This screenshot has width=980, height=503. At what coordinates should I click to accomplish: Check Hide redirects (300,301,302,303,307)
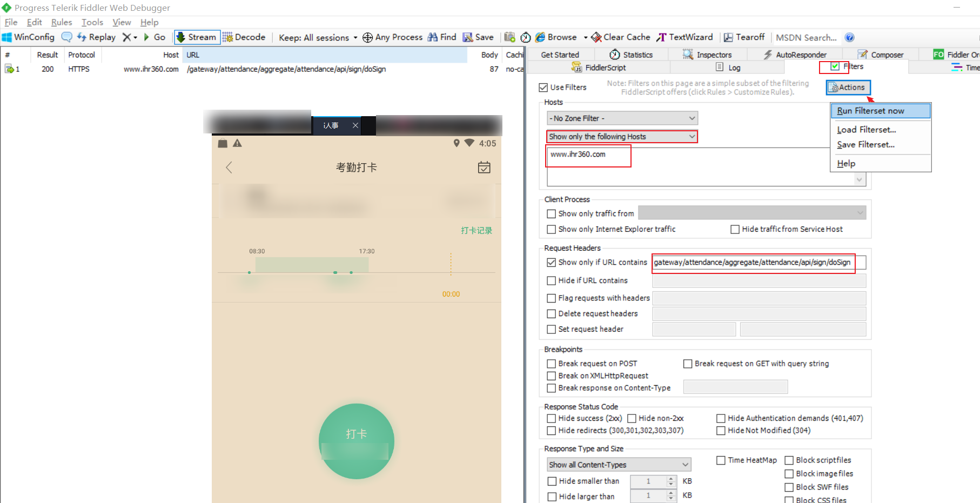(x=551, y=430)
